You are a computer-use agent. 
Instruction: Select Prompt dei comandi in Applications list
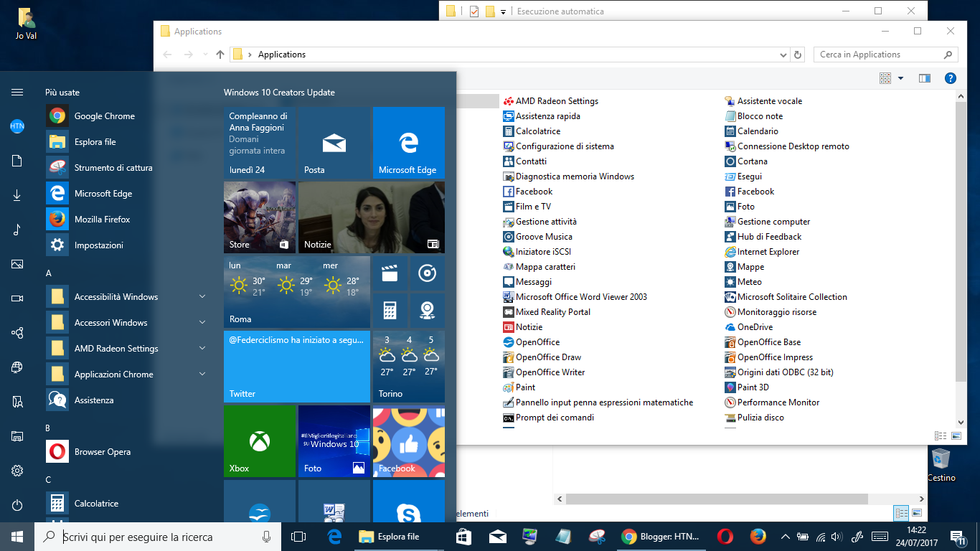549,418
